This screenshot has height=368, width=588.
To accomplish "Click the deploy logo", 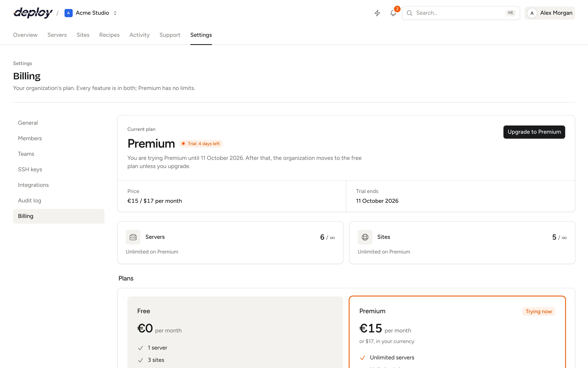I will (x=33, y=13).
